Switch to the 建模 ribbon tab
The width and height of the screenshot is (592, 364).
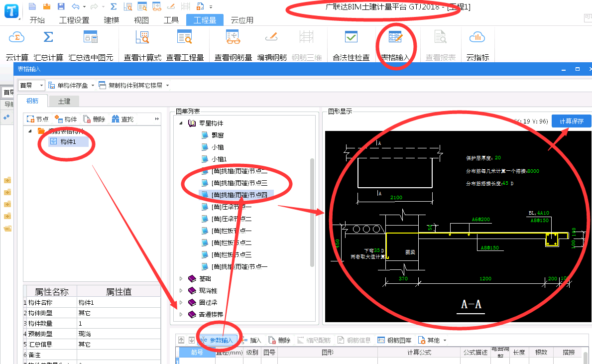coord(112,20)
